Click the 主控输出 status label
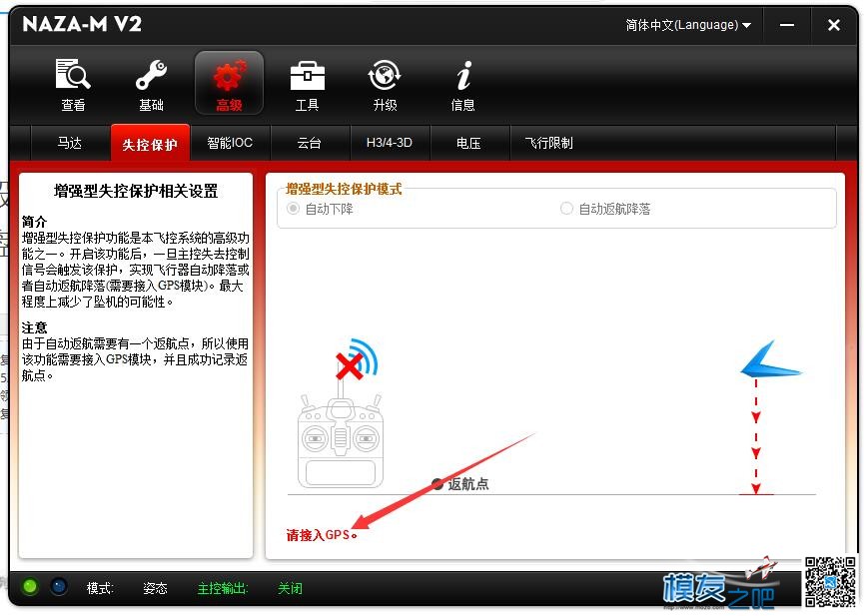The width and height of the screenshot is (864, 616). pyautogui.click(x=223, y=588)
